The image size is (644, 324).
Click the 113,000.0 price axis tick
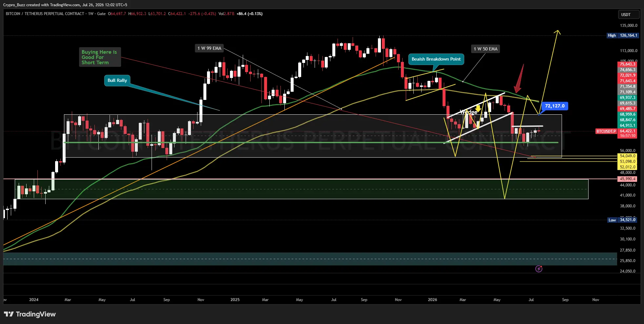pos(629,51)
